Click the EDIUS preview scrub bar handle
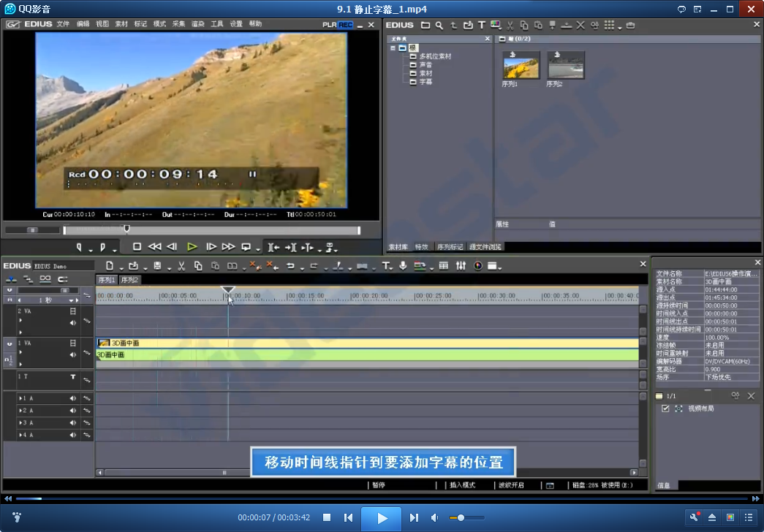Screen dimensions: 764x532 126,229
